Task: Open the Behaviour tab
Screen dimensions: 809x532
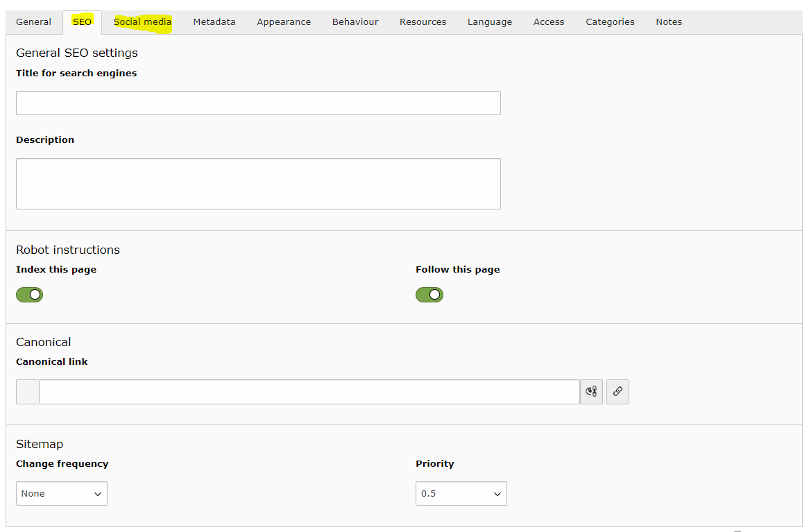Action: click(355, 22)
